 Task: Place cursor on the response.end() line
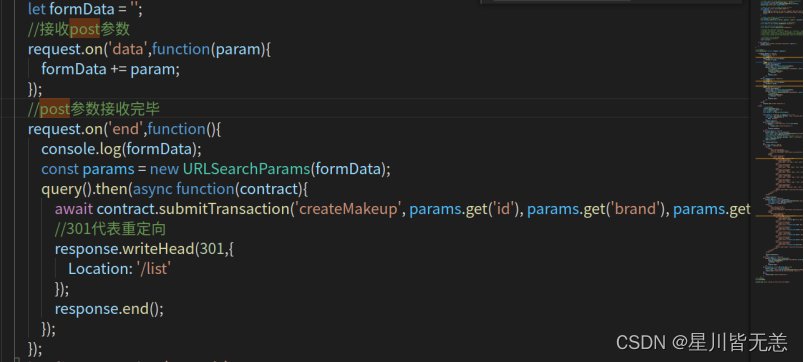click(x=109, y=309)
